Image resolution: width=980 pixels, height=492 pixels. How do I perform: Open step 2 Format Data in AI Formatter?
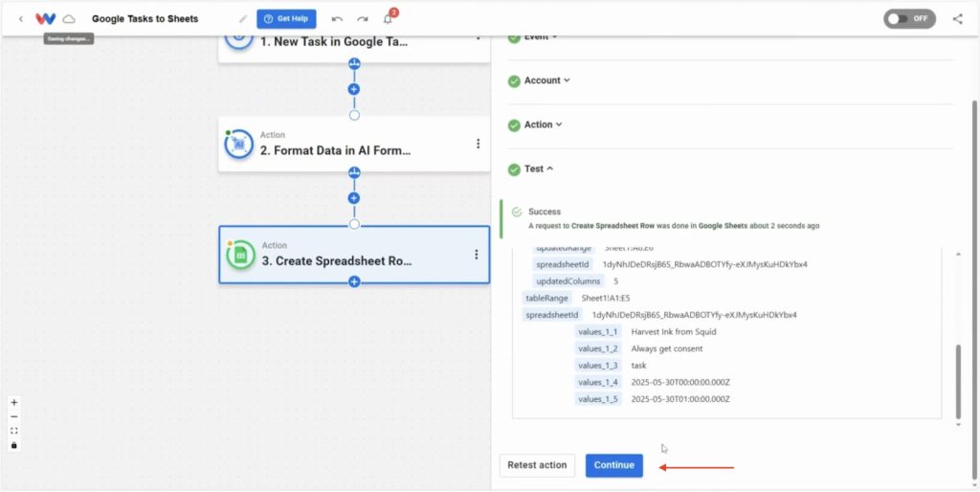coord(354,145)
